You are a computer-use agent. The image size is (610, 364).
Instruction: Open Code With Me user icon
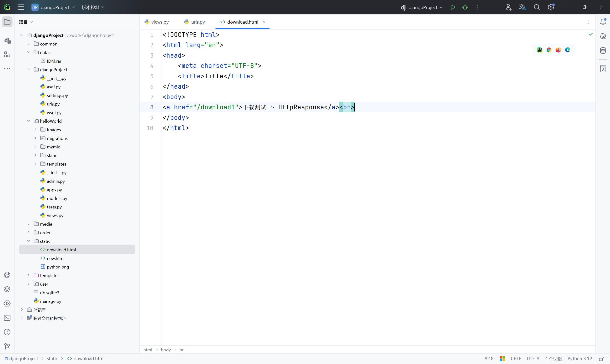508,7
